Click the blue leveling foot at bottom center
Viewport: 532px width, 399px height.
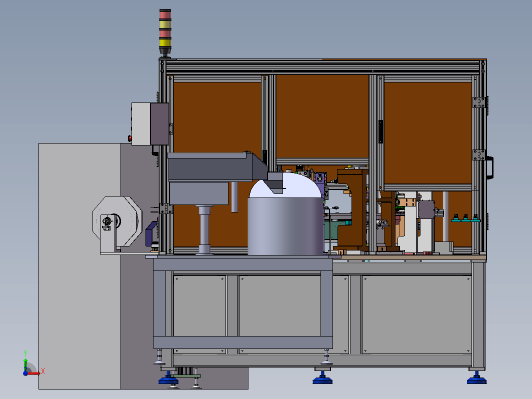pos(322,378)
